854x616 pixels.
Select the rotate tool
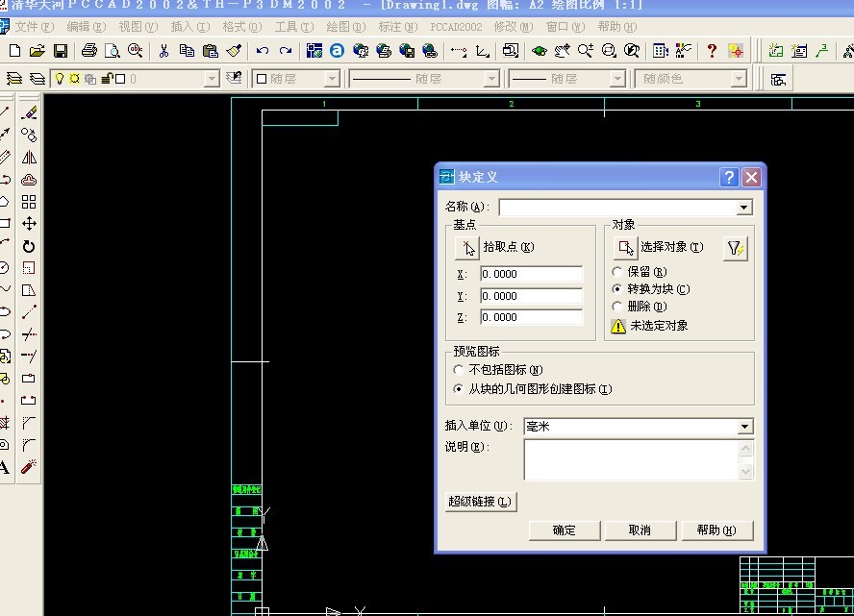tap(29, 247)
